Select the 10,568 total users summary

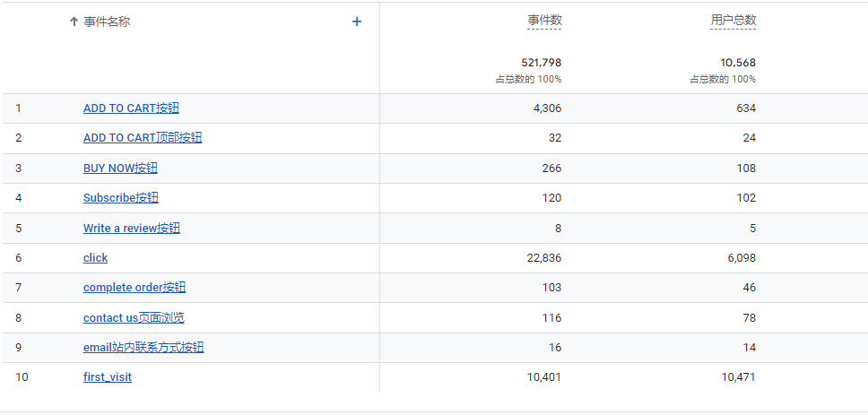(738, 63)
